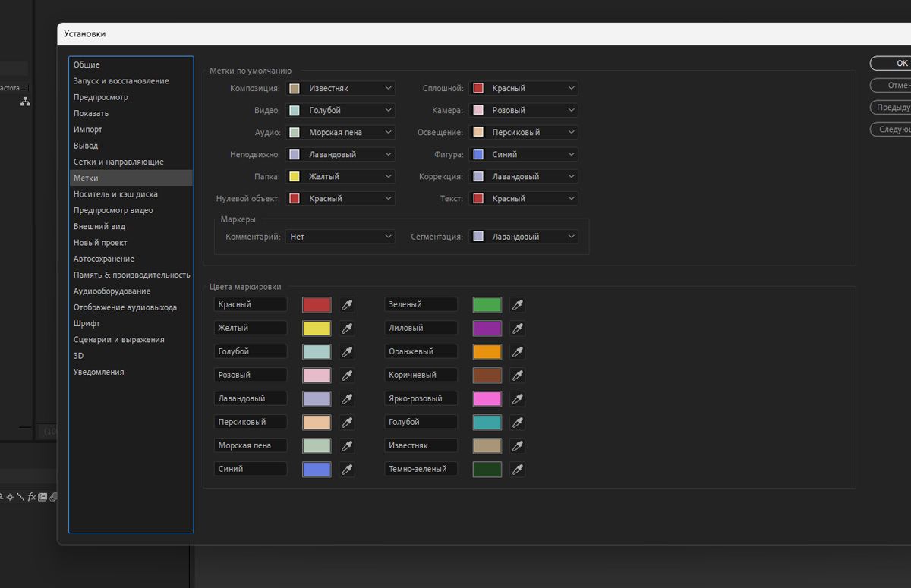This screenshot has height=588, width=911.
Task: Open the Сегментация marker dropdown
Action: click(x=523, y=237)
